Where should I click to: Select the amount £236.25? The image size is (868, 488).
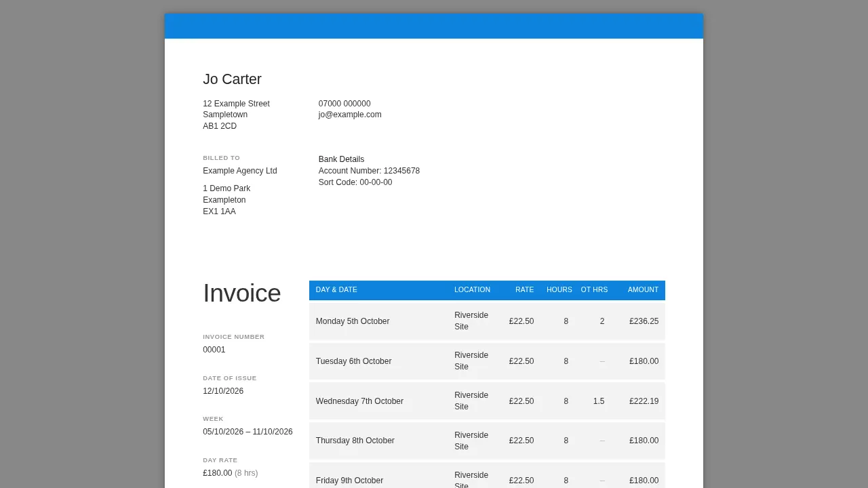[644, 321]
